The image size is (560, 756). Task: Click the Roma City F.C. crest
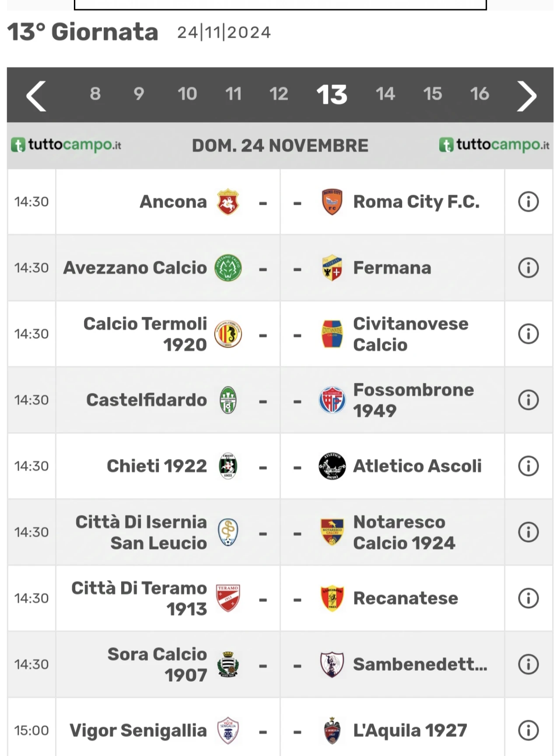[332, 202]
